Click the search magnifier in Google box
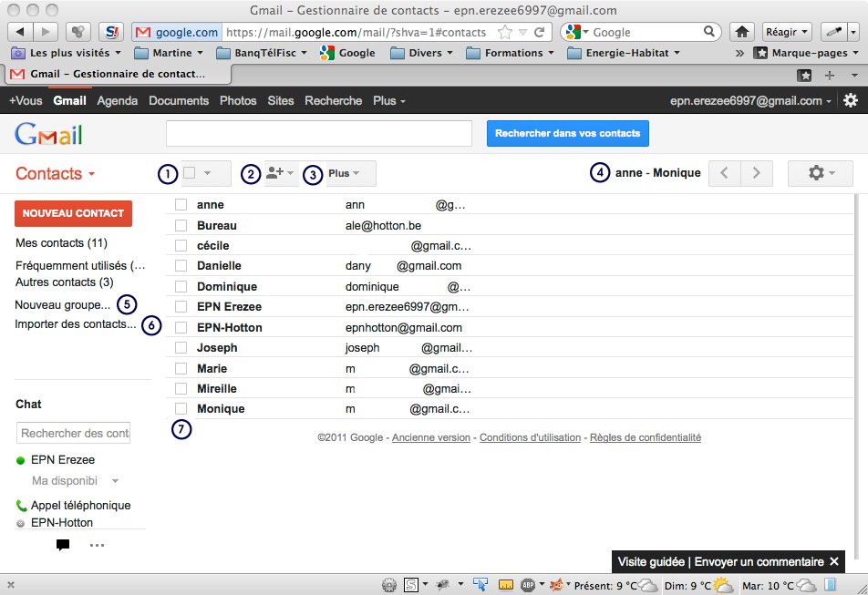 point(708,32)
